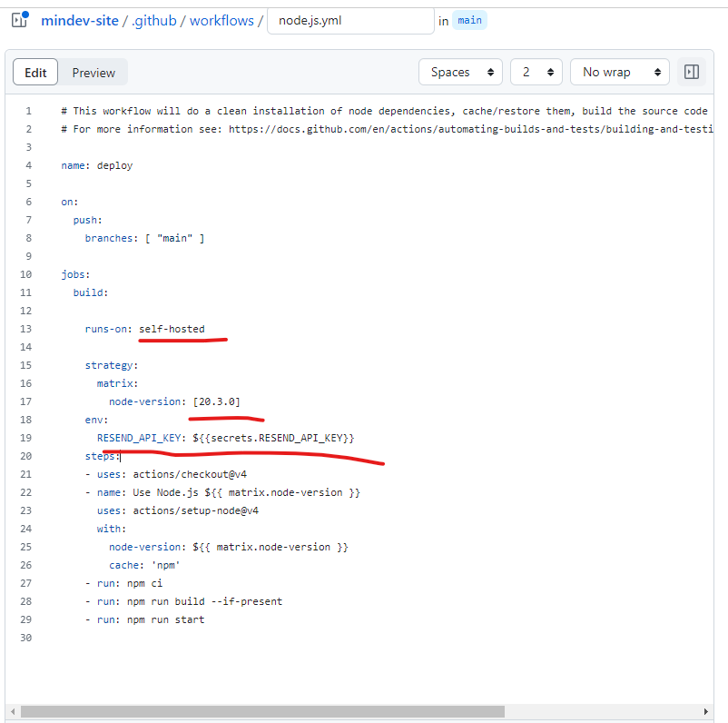728x723 pixels.
Task: Click on the 'with:' line
Action: point(112,529)
